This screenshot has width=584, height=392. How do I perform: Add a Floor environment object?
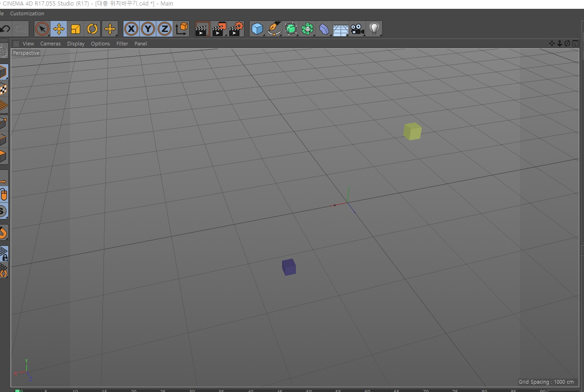click(340, 29)
